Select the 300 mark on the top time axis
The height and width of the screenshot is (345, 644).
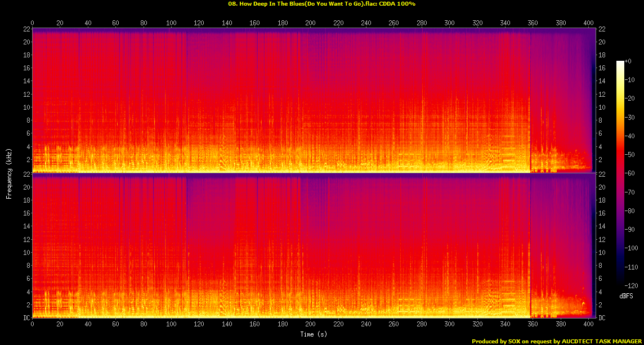point(449,23)
